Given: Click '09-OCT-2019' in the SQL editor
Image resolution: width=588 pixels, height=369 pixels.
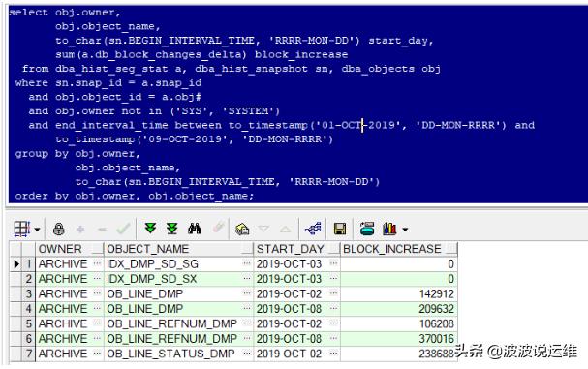Looking at the screenshot, I should (x=185, y=139).
